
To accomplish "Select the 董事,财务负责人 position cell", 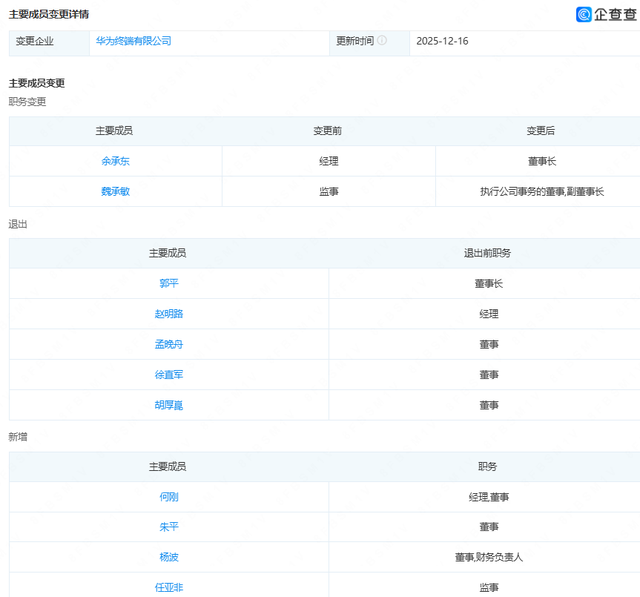I will coord(488,557).
